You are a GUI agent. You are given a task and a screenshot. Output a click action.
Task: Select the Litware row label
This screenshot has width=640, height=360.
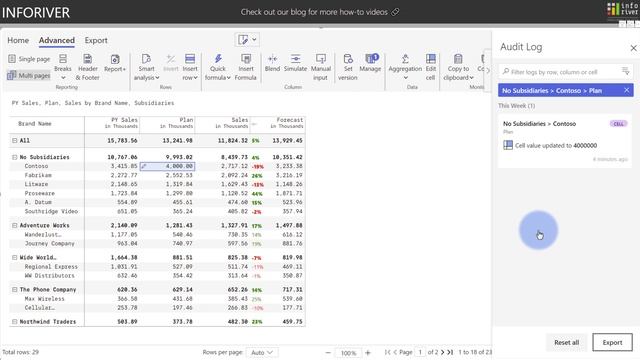[36, 184]
